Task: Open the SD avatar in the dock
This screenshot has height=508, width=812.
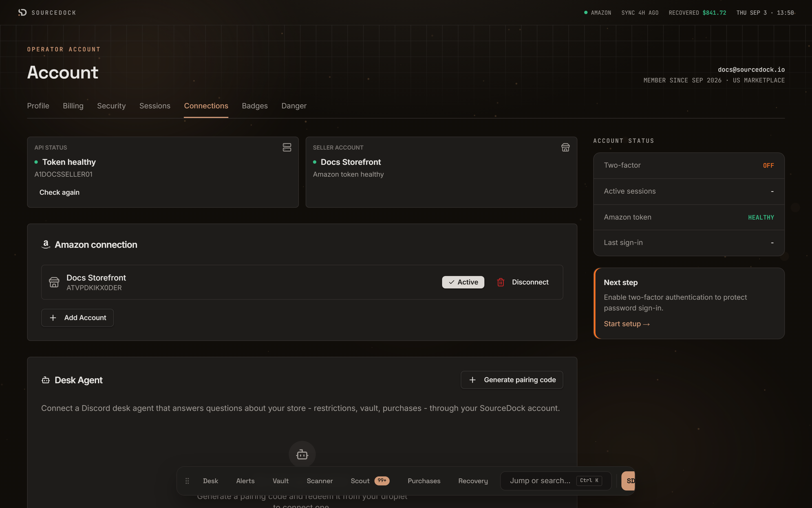Action: pos(628,481)
